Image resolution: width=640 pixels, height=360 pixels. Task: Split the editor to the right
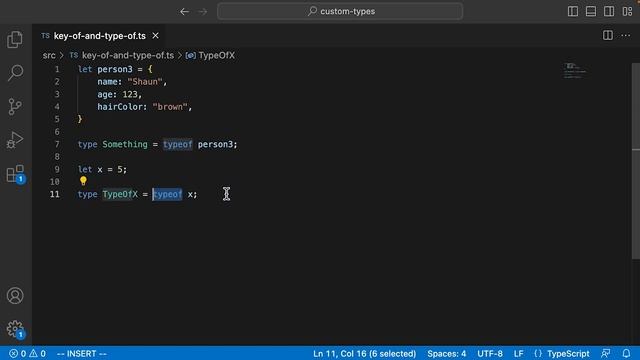tap(608, 36)
